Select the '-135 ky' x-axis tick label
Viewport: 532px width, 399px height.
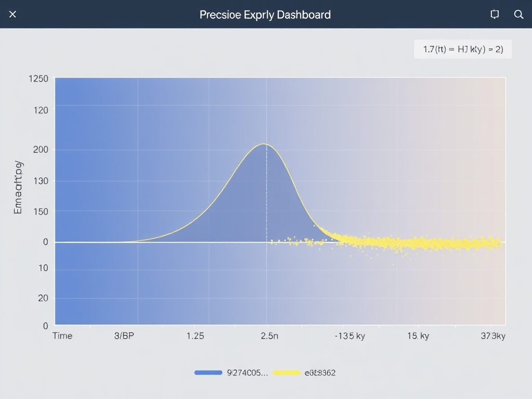point(350,336)
